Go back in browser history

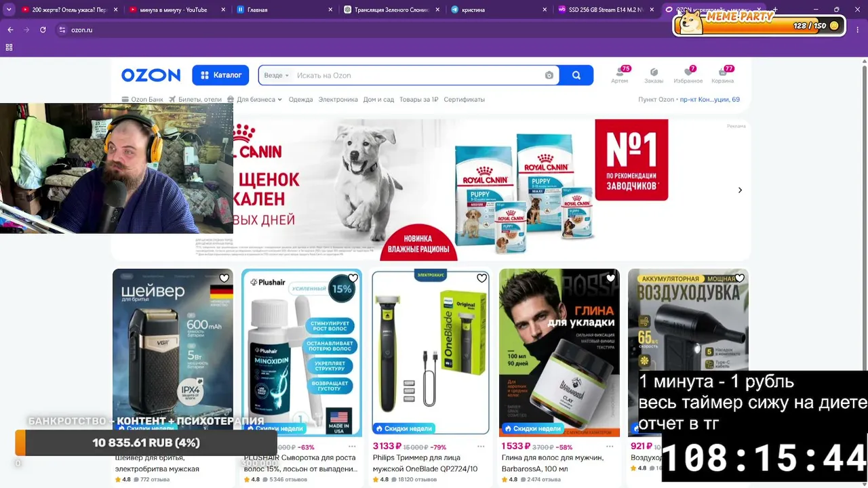point(10,30)
